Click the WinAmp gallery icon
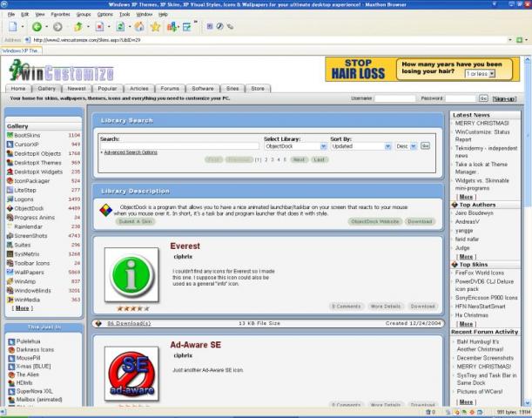 10,281
